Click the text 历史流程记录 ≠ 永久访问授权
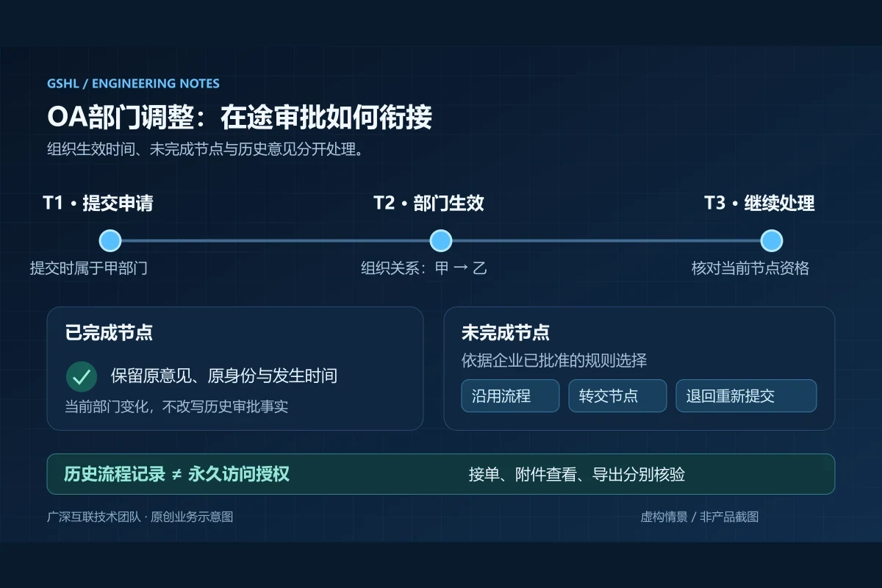 click(x=176, y=474)
